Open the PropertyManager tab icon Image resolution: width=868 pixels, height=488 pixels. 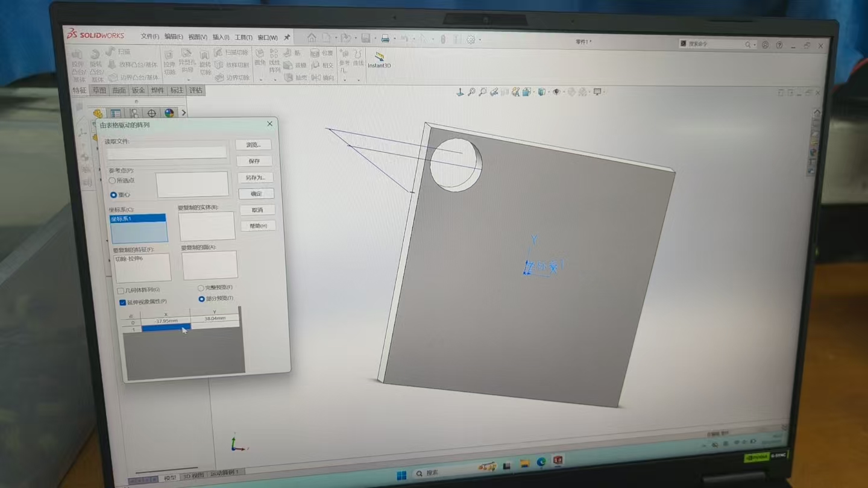click(x=116, y=113)
